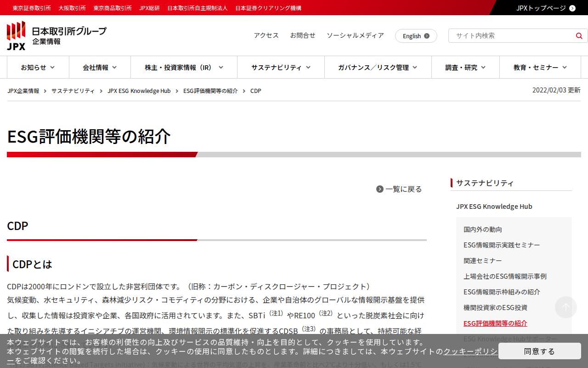Image resolution: width=588 pixels, height=368 pixels.
Task: Open the 日本取引所自主規制法人 link
Action: [198, 8]
